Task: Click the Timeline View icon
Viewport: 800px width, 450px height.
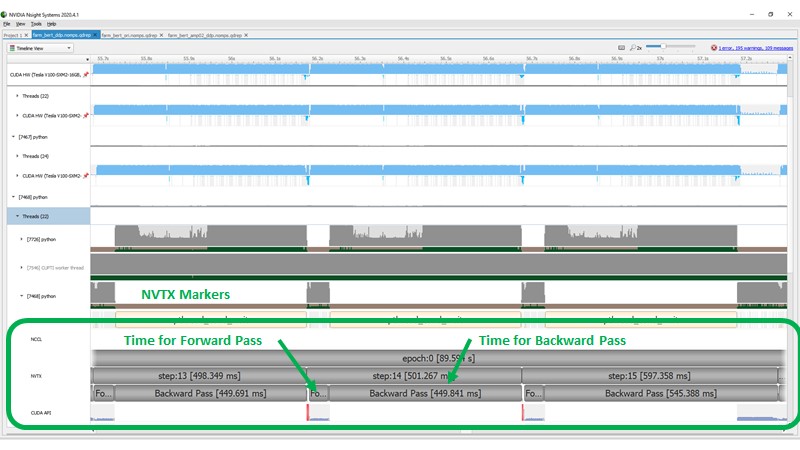Action: 12,48
